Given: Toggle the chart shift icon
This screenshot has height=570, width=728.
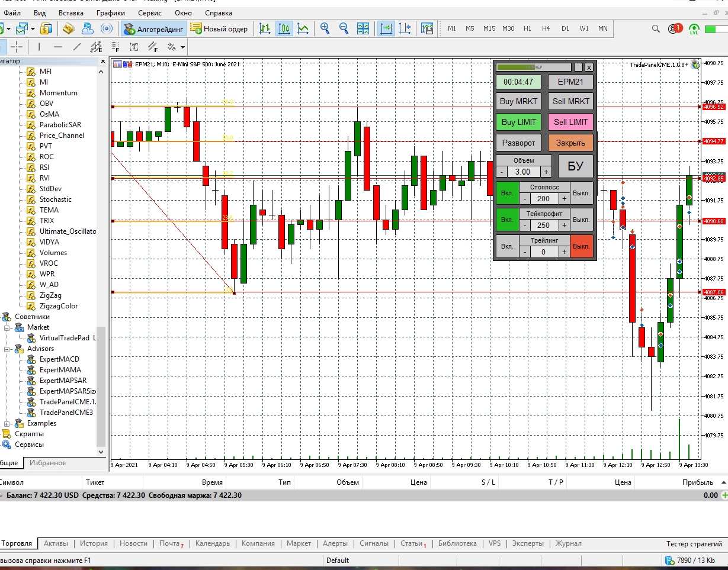Looking at the screenshot, I should (x=405, y=28).
